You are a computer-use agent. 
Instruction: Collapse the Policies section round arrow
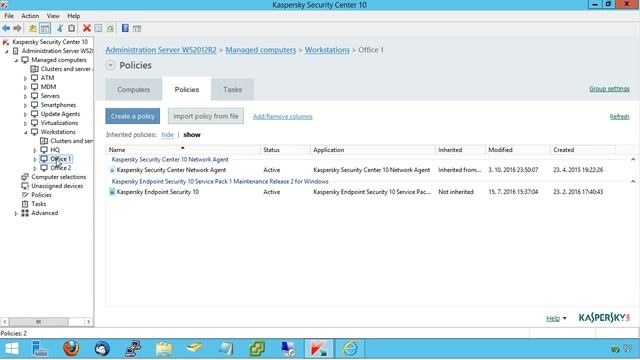[110, 65]
